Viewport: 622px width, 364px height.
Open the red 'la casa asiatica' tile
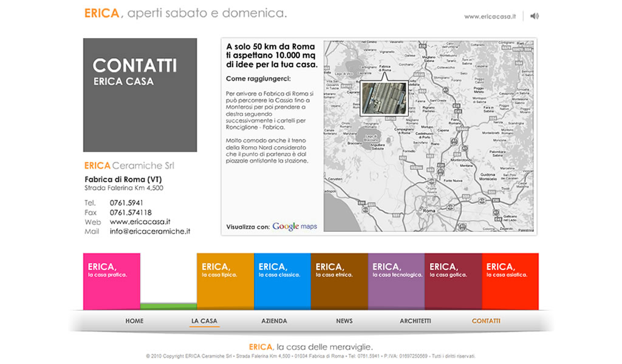pyautogui.click(x=510, y=281)
